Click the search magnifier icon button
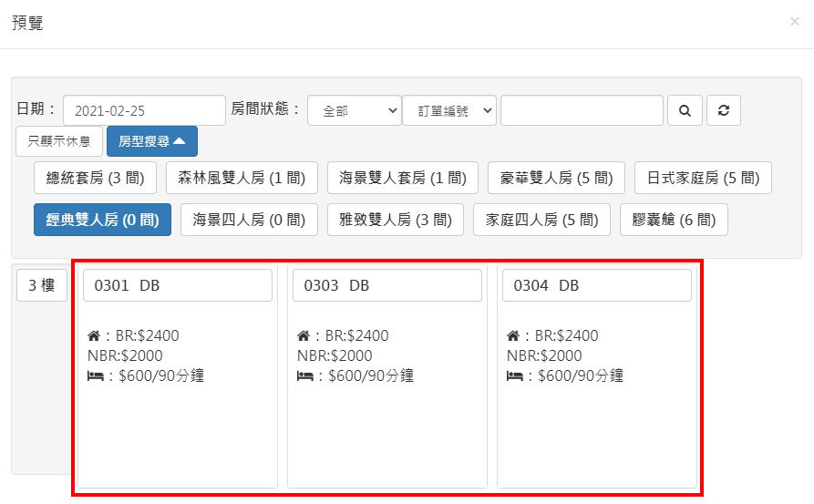This screenshot has height=504, width=814. 685,110
